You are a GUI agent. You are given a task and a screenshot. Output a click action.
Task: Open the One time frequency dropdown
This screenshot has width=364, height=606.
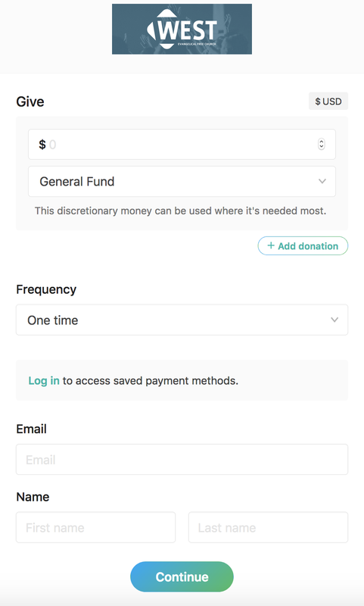point(182,320)
